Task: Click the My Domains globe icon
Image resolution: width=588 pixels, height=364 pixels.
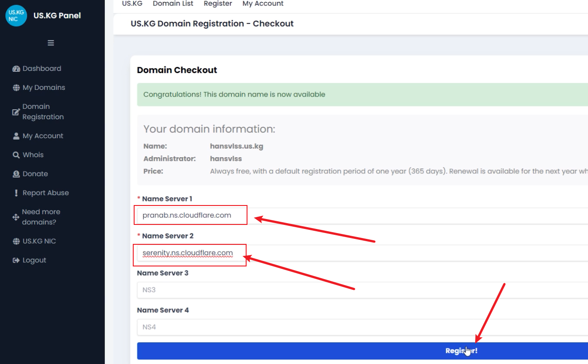Action: click(x=16, y=88)
